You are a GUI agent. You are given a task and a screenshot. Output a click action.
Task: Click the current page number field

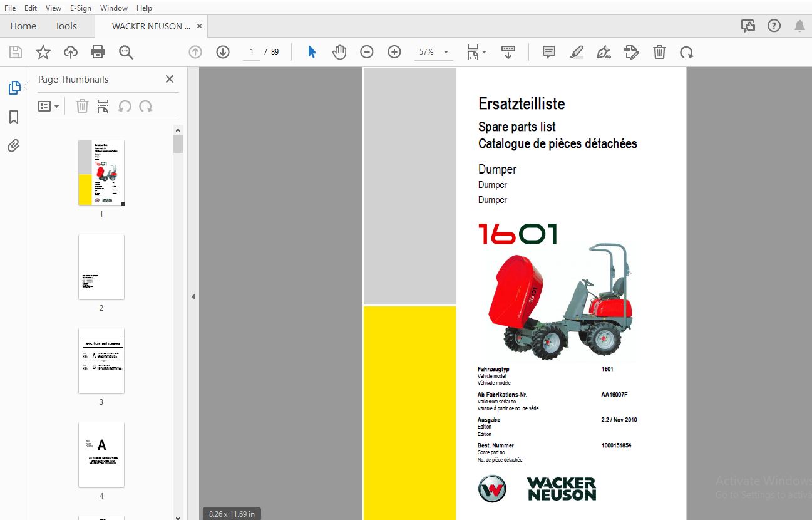(x=252, y=52)
